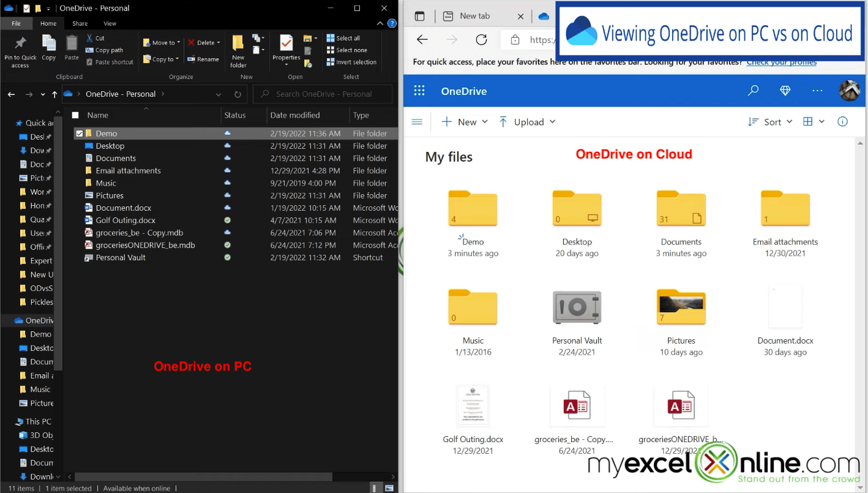Open the Pictures folder thumbnail in OneDrive web
Image resolution: width=868 pixels, height=493 pixels.
pos(681,307)
